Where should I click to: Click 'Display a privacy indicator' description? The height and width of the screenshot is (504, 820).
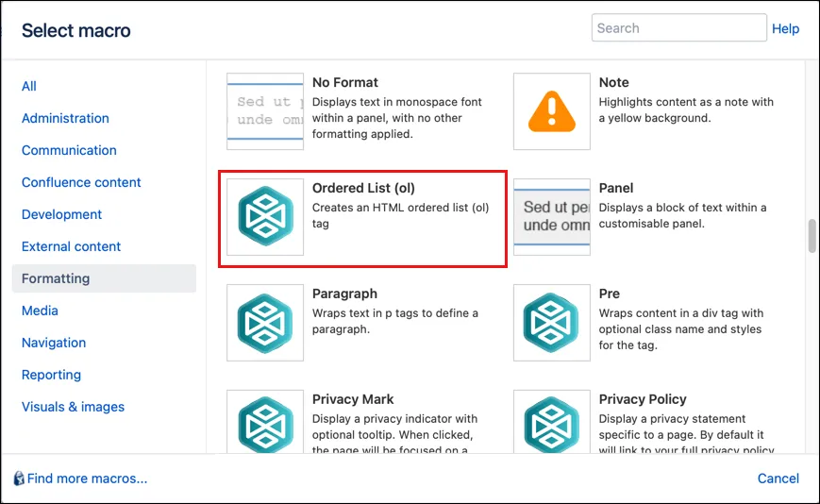pyautogui.click(x=394, y=433)
